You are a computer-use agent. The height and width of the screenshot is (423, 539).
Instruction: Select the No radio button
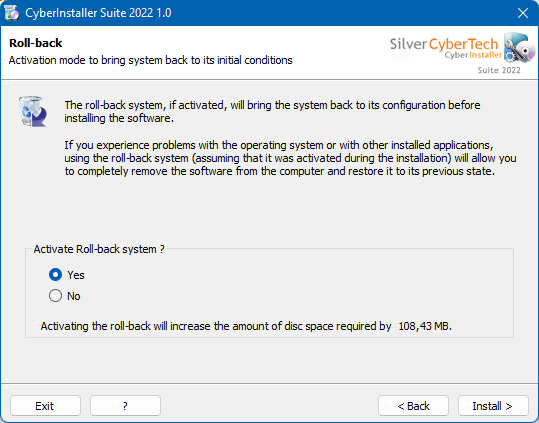click(x=55, y=296)
